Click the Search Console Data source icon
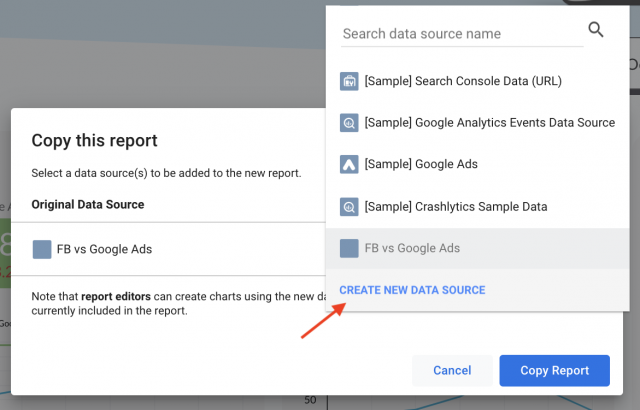640x410 pixels. (x=349, y=81)
